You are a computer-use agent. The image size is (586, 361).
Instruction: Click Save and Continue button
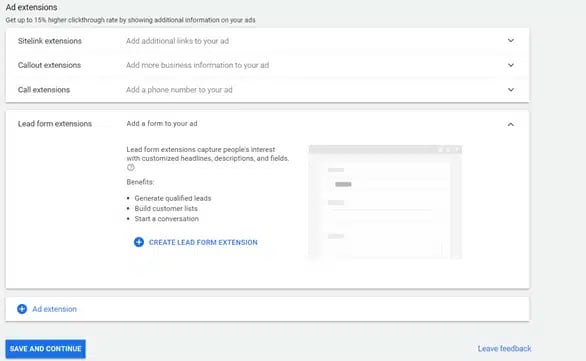46,349
